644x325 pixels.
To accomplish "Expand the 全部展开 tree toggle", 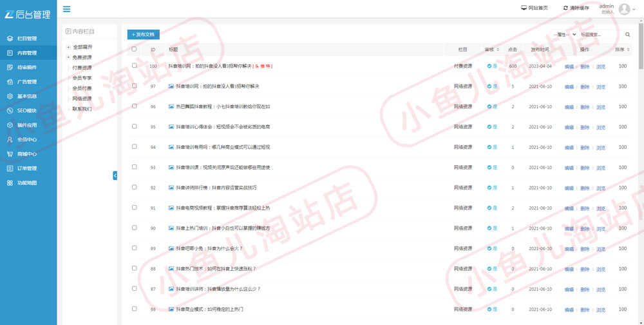I will (x=68, y=47).
